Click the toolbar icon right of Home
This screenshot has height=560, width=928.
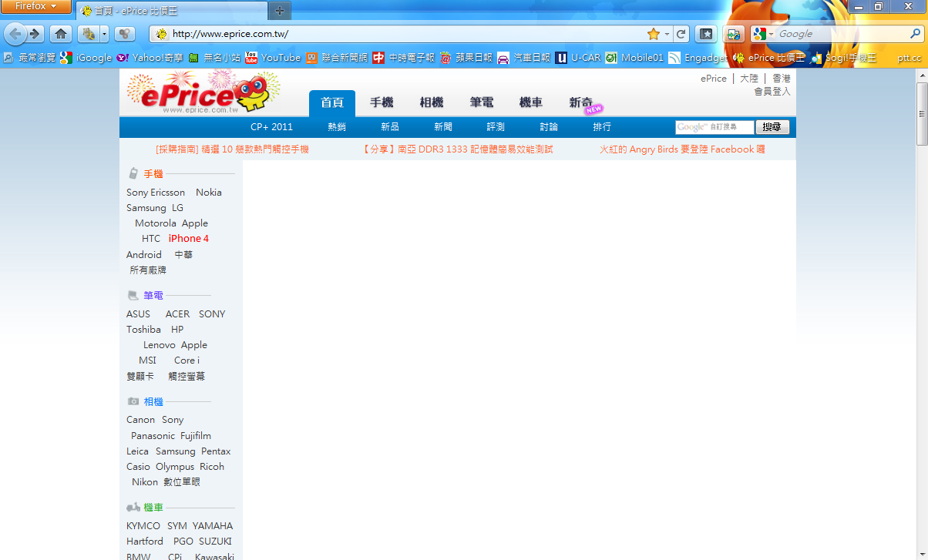coord(89,34)
